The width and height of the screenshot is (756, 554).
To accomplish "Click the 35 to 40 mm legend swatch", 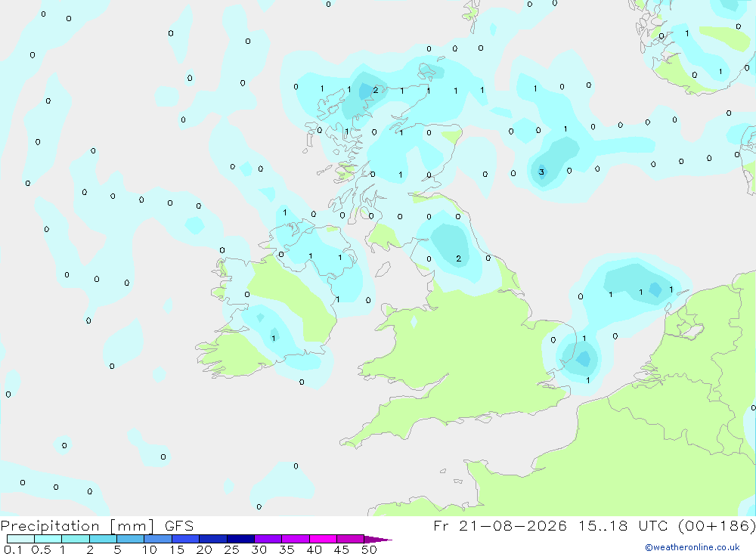I will pyautogui.click(x=296, y=539).
